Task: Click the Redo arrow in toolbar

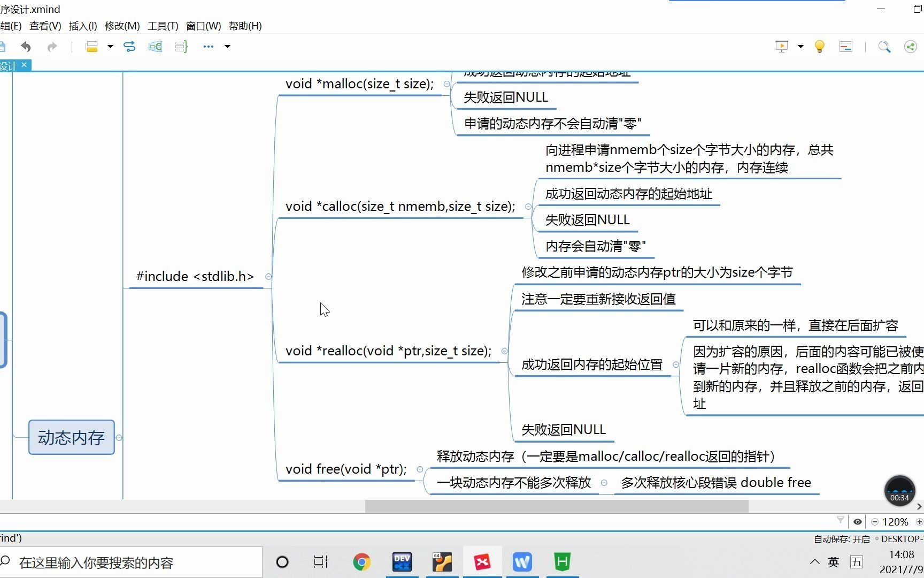Action: [52, 47]
